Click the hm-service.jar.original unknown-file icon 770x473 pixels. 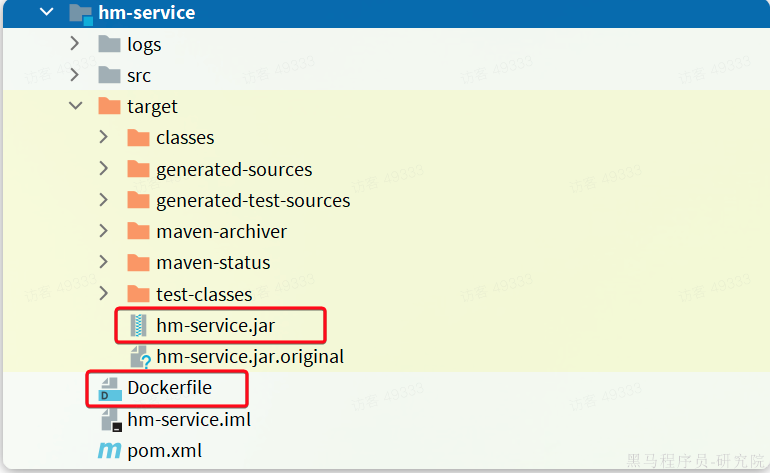tap(140, 357)
